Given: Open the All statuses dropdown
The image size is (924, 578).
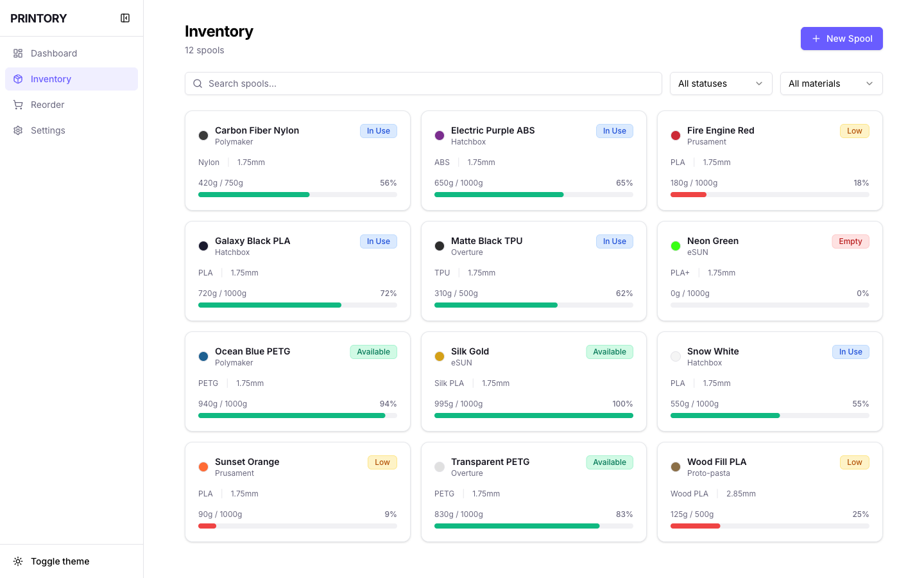Looking at the screenshot, I should pyautogui.click(x=721, y=83).
